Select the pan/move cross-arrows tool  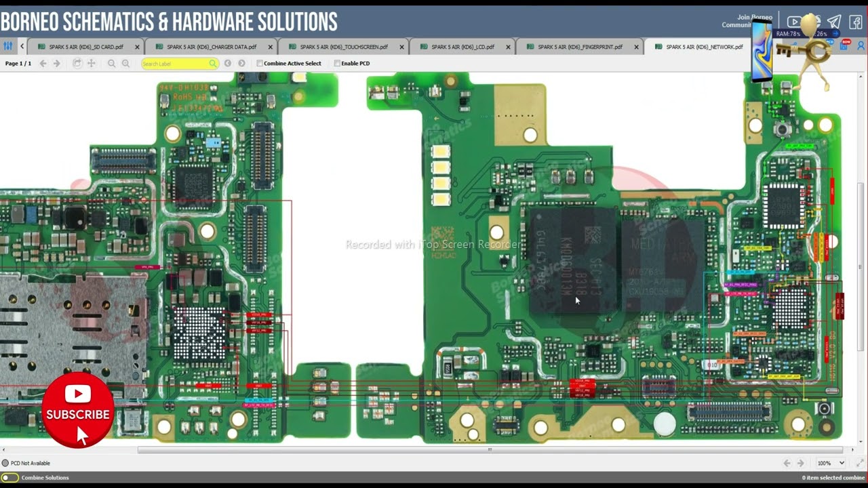tap(91, 63)
